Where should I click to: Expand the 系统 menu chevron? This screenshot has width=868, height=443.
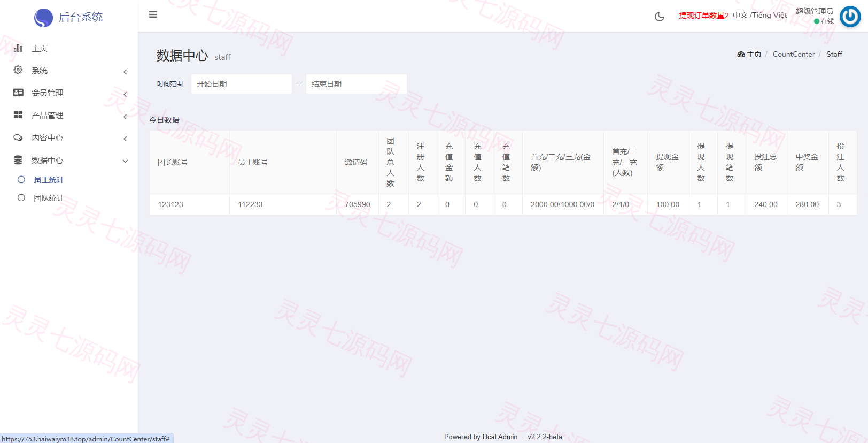(x=125, y=72)
